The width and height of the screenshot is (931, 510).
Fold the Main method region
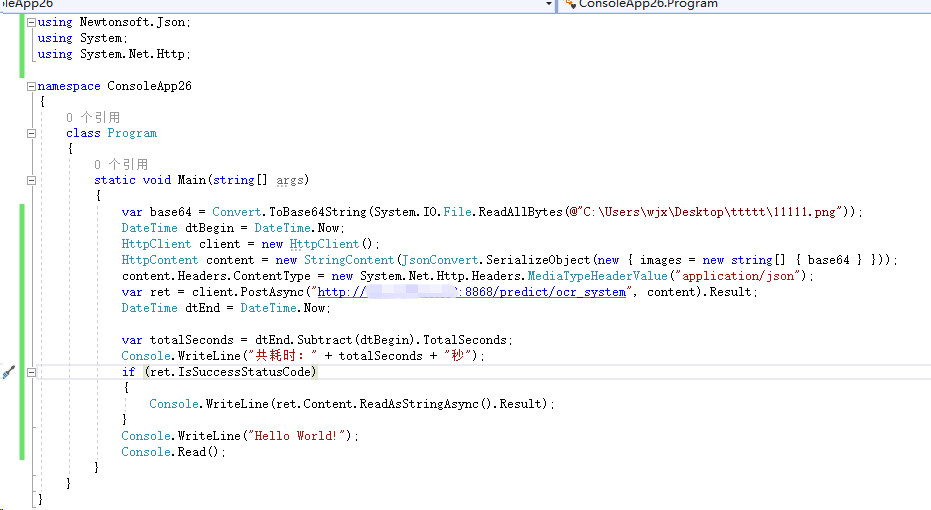tap(31, 181)
